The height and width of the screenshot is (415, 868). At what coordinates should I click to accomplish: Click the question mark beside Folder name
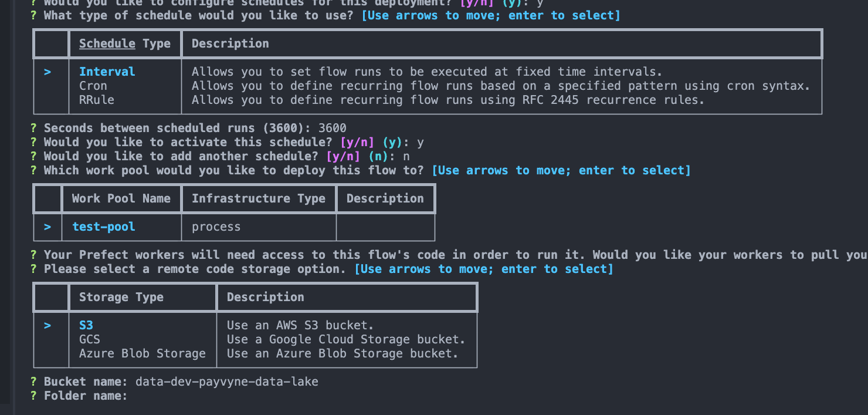pos(33,396)
